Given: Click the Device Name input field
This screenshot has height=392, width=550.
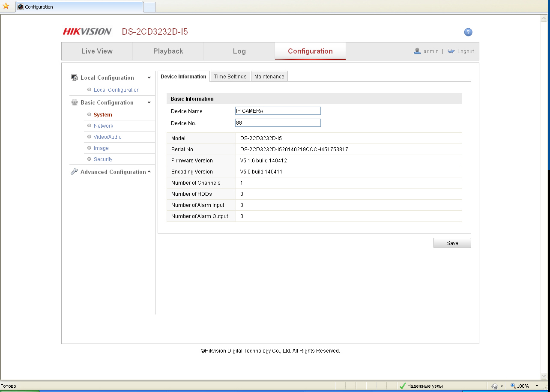Looking at the screenshot, I should click(x=278, y=111).
